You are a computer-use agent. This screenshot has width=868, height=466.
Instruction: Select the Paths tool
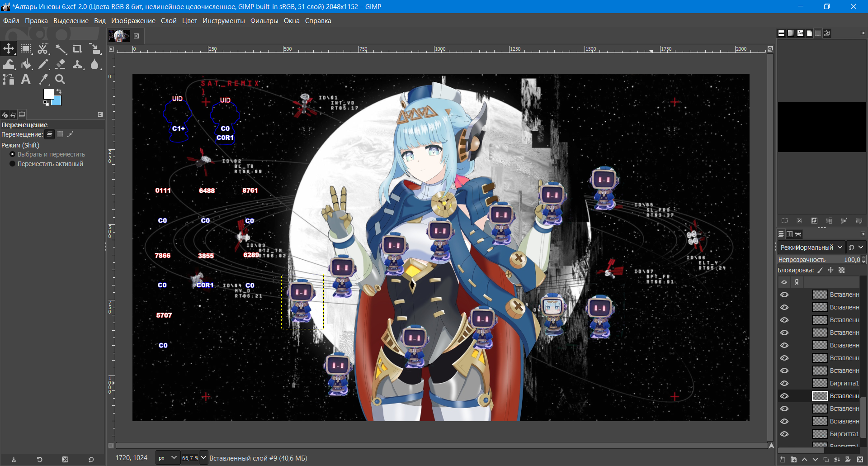(9, 80)
